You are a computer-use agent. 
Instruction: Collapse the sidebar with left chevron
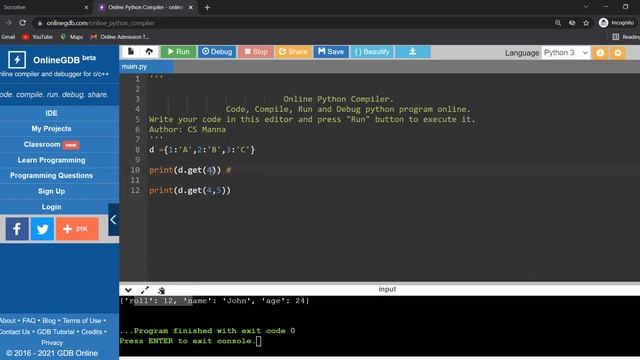click(x=113, y=220)
